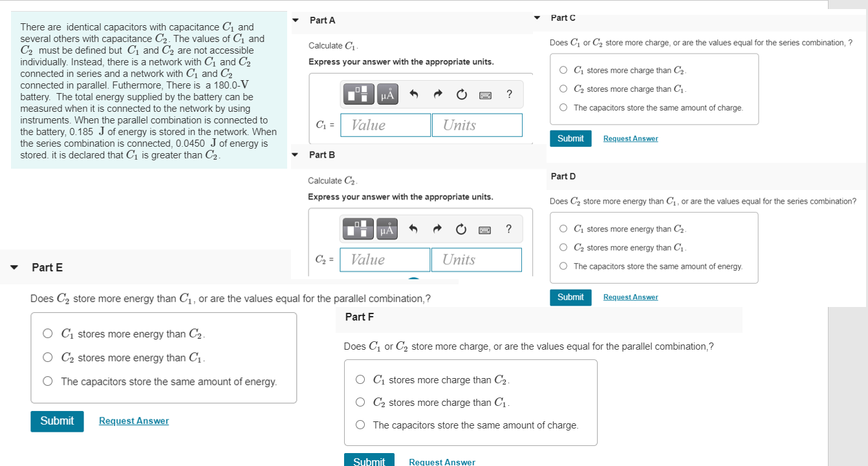Image resolution: width=868 pixels, height=466 pixels.
Task: Collapse the Part A section
Action: (295, 20)
